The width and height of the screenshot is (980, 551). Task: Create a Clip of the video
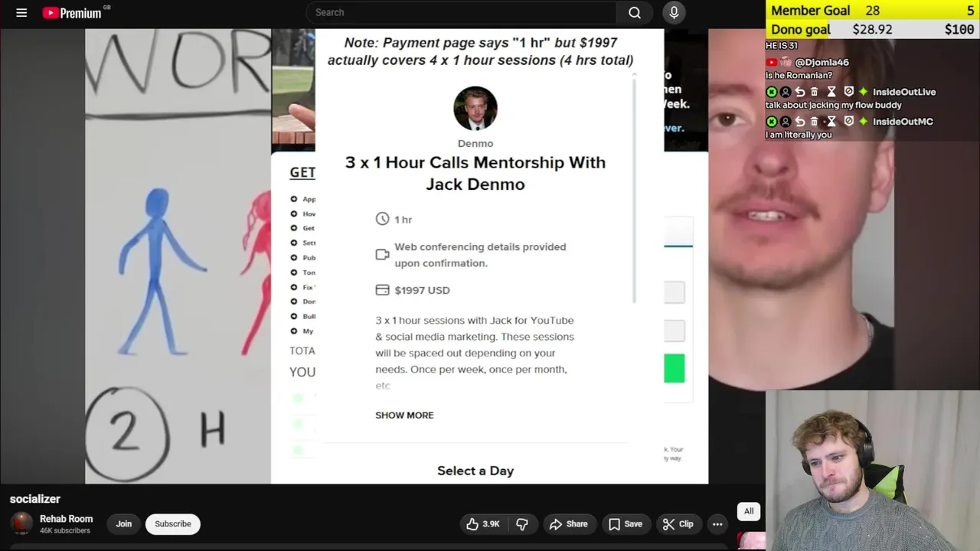[x=678, y=524]
